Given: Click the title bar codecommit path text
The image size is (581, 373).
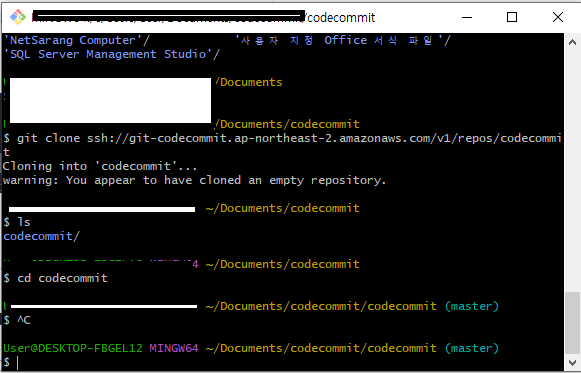Looking at the screenshot, I should pos(341,17).
